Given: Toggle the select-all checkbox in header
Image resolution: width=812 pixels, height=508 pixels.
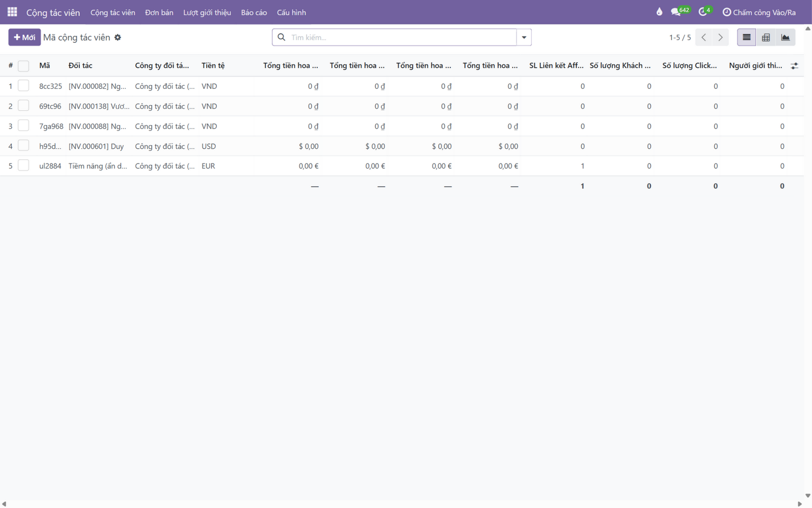Looking at the screenshot, I should click(23, 66).
